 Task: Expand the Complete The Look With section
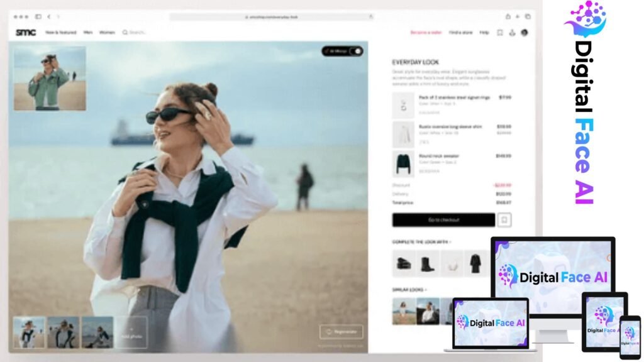pos(422,242)
